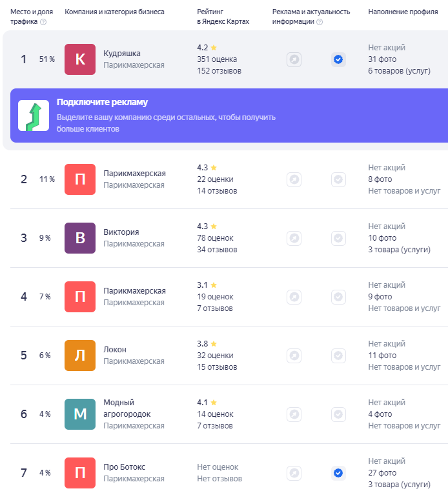Open the Кудряшка company name

tap(122, 53)
